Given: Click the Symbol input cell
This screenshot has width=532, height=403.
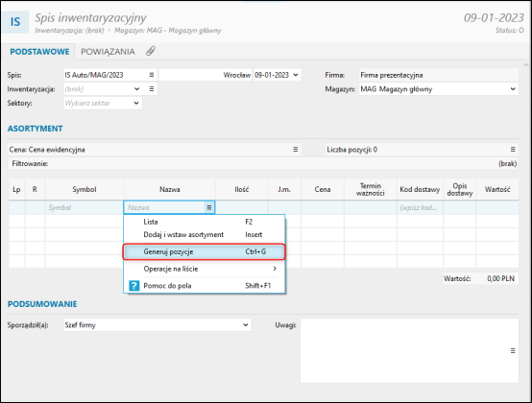Looking at the screenshot, I should 85,207.
